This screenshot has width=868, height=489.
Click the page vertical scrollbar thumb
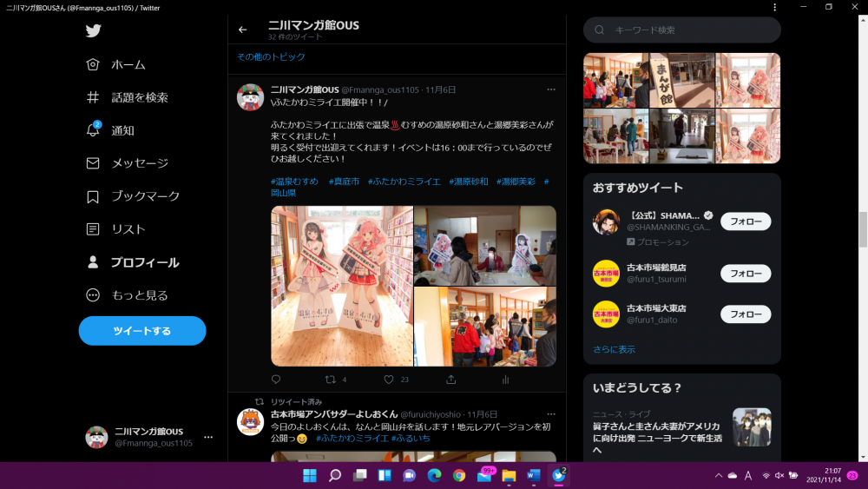click(863, 229)
